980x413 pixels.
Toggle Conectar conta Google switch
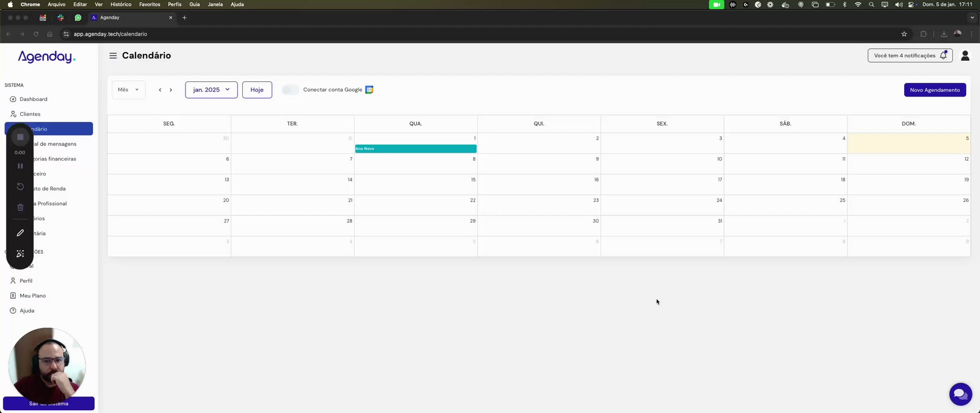tap(290, 89)
